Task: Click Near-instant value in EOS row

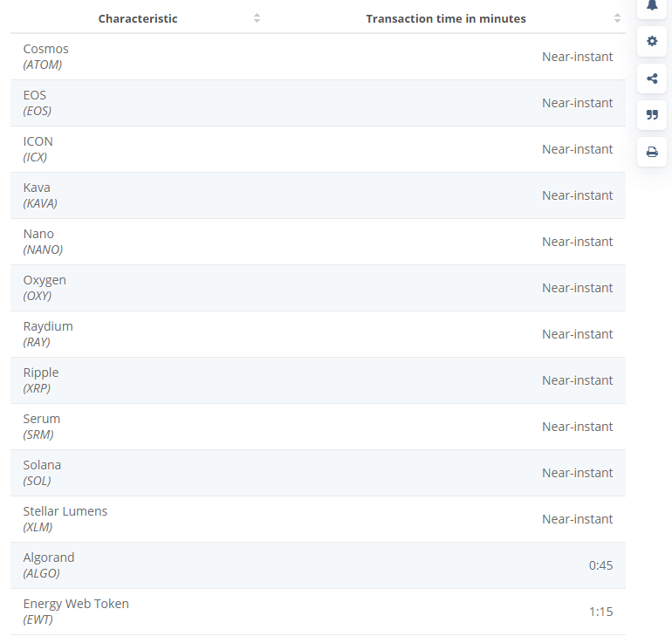Action: (577, 103)
